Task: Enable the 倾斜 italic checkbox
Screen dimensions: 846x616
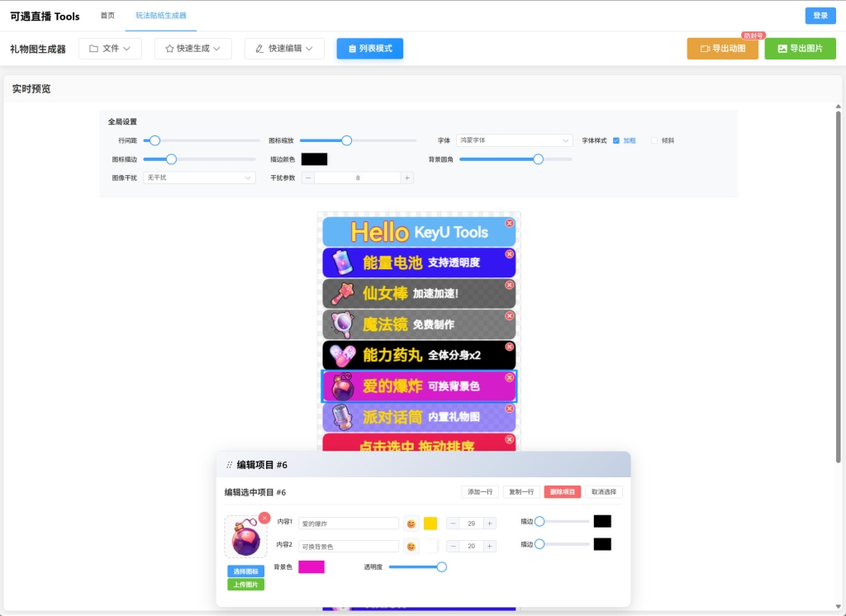Action: click(x=655, y=140)
